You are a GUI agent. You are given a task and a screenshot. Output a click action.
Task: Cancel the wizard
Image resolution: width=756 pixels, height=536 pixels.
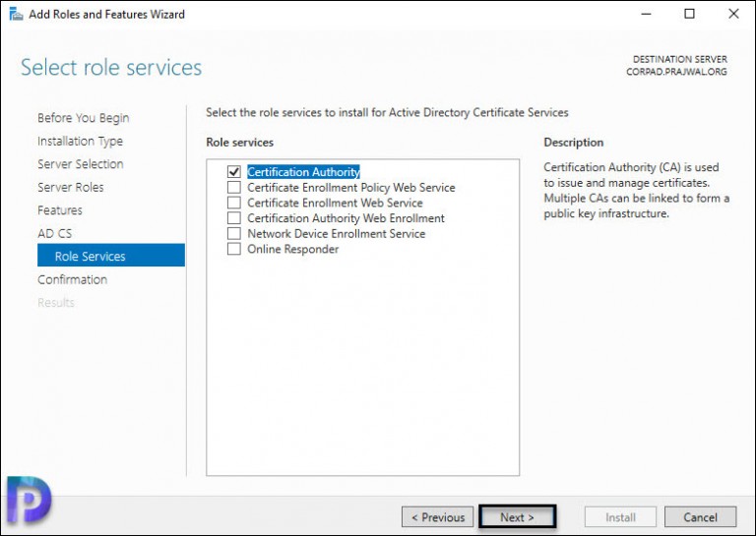click(700, 517)
